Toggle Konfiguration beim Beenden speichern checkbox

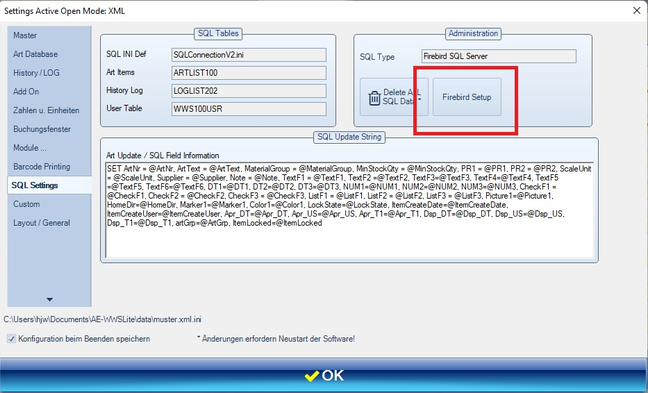click(x=12, y=339)
